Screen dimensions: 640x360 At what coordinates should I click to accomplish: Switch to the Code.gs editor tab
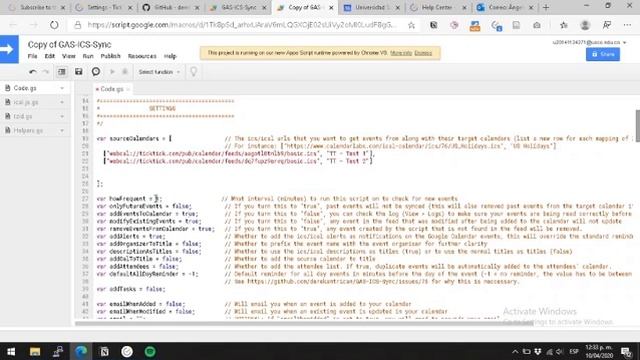click(x=111, y=89)
